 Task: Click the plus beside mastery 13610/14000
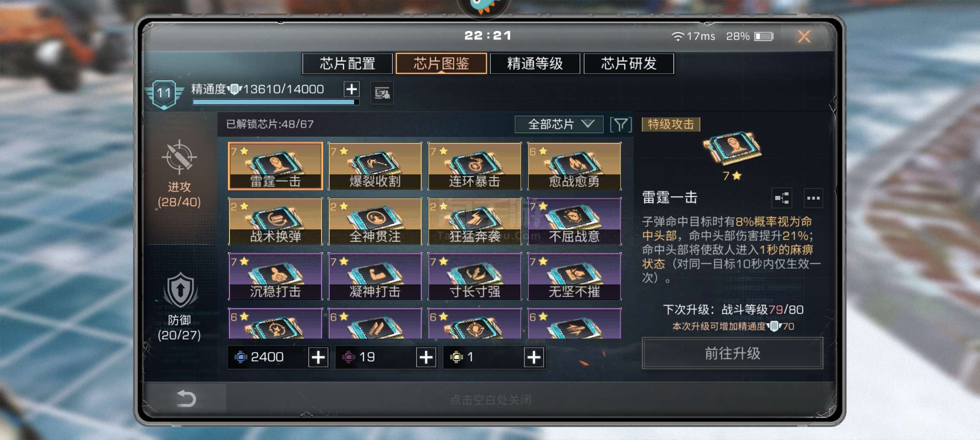(352, 89)
